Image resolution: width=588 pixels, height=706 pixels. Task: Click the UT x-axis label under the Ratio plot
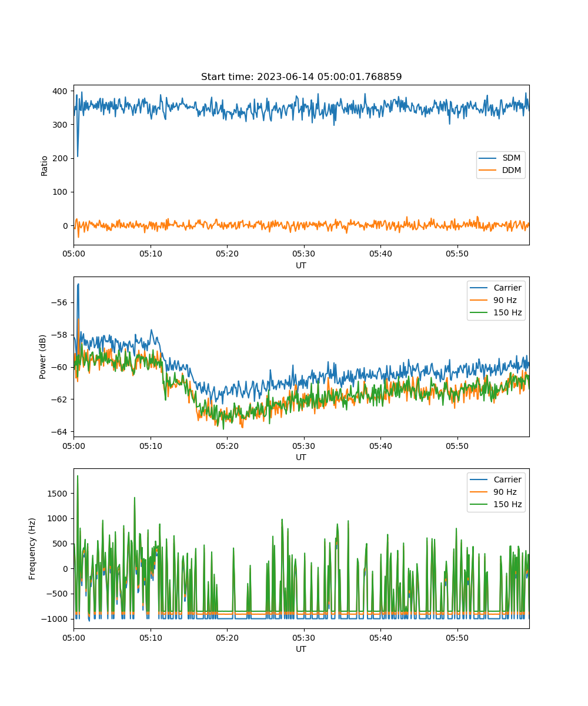(x=301, y=265)
